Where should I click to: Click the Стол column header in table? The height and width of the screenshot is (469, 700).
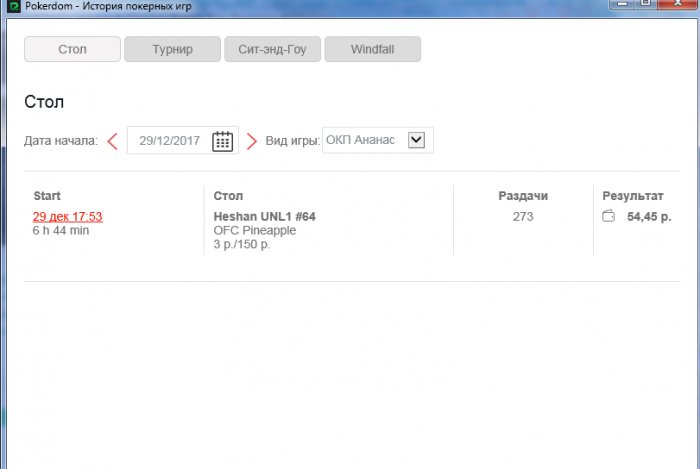click(x=228, y=196)
